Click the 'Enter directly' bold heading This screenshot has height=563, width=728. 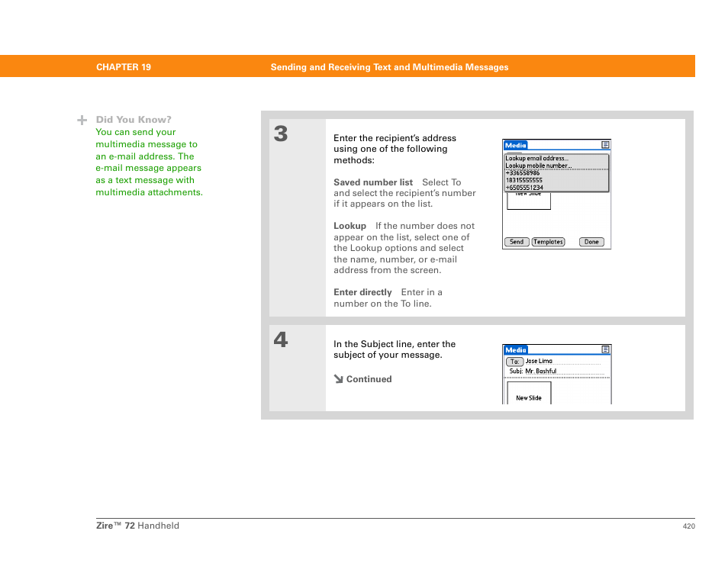coord(362,292)
